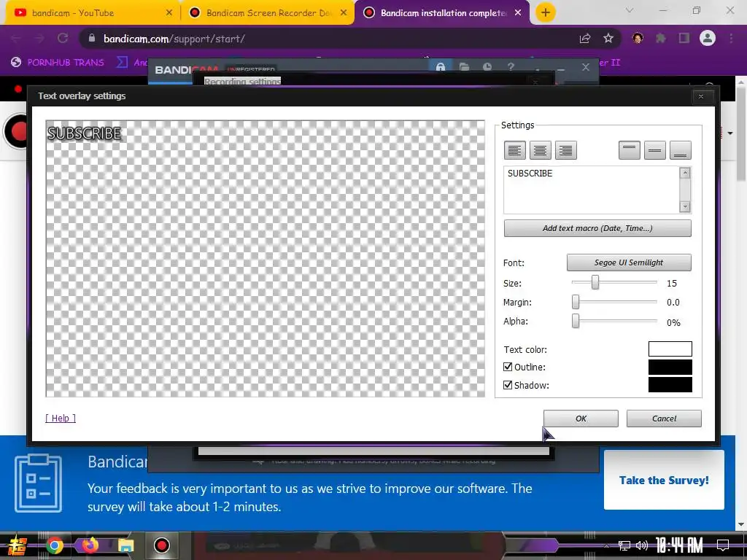Open the PORNHUB TRANS bookmark
This screenshot has height=560, width=747.
[x=58, y=63]
